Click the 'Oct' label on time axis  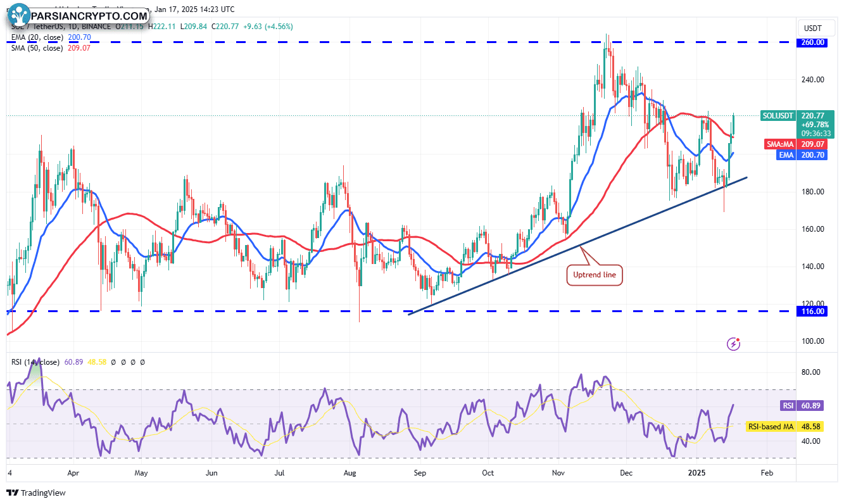(488, 473)
